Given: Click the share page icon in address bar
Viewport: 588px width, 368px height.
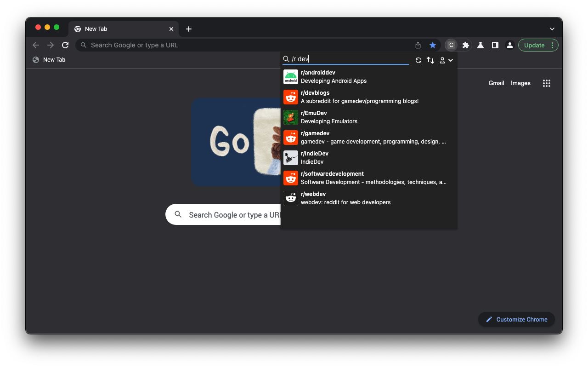Looking at the screenshot, I should point(418,45).
